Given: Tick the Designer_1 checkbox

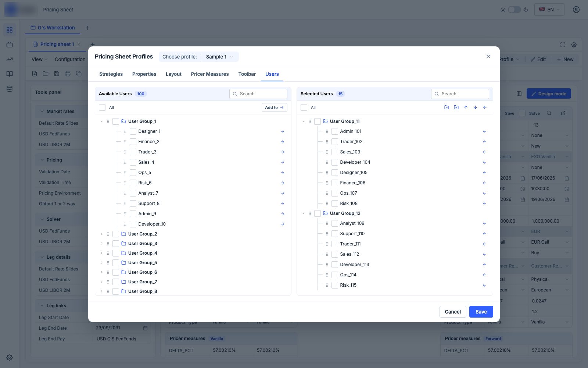Looking at the screenshot, I should pos(133,131).
